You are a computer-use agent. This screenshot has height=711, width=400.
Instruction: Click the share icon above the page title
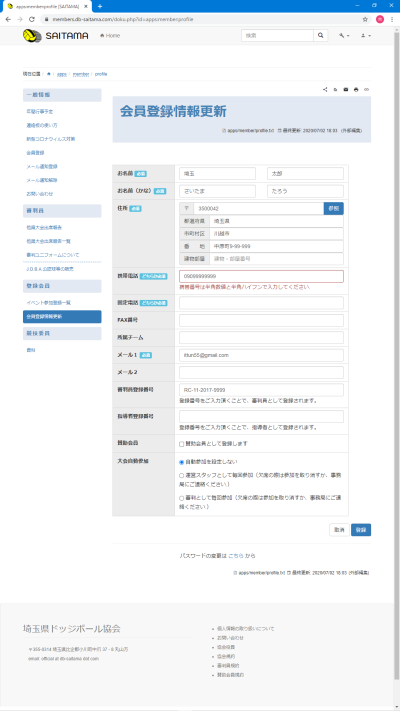pyautogui.click(x=325, y=90)
